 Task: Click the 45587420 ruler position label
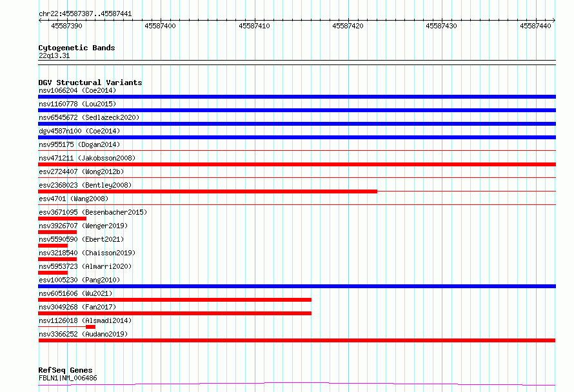(x=348, y=26)
